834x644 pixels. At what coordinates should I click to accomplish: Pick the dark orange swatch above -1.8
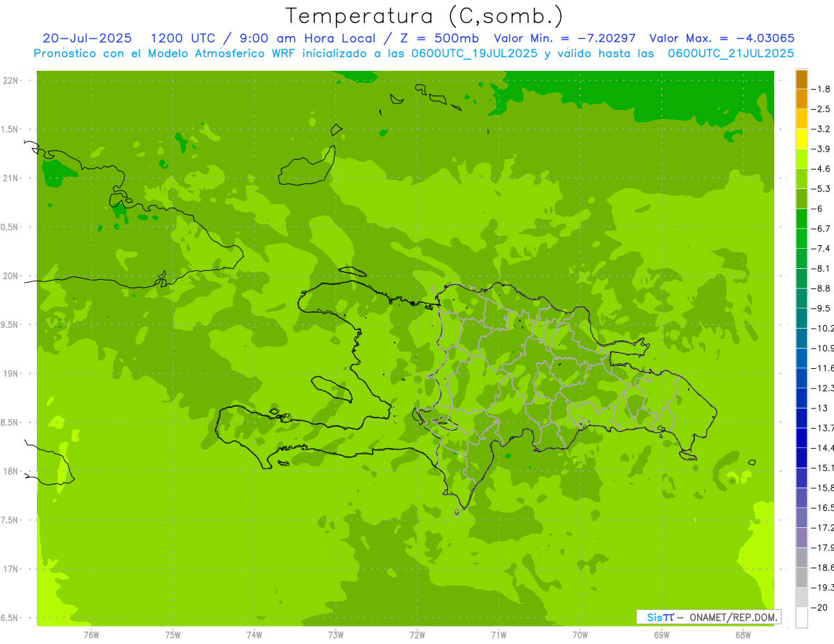click(x=801, y=79)
